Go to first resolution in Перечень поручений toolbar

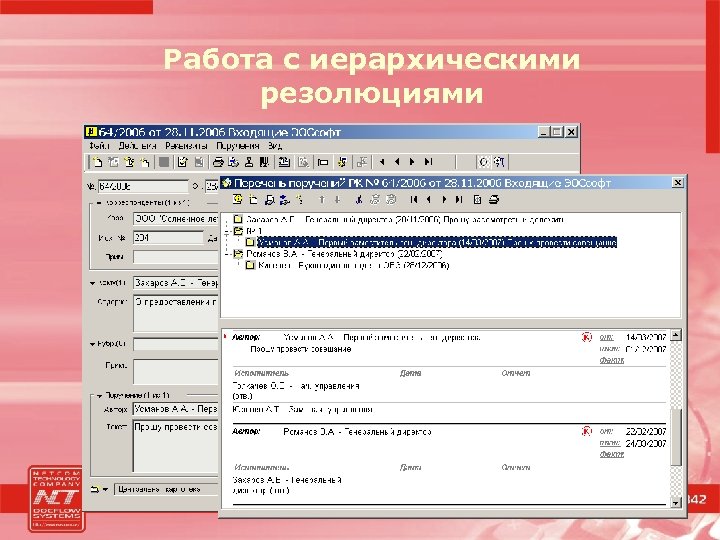[414, 199]
